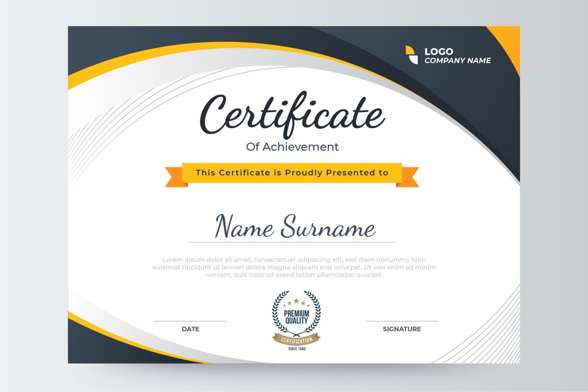Click the 'Name Surname' recipient text

(x=296, y=227)
